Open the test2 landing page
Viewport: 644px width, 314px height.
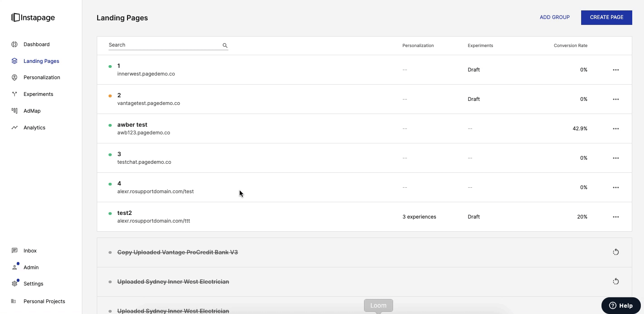(124, 213)
